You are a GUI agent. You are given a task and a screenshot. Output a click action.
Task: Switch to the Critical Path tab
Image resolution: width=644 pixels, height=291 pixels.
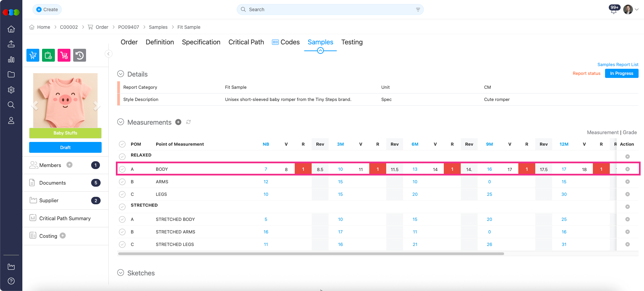pos(246,42)
